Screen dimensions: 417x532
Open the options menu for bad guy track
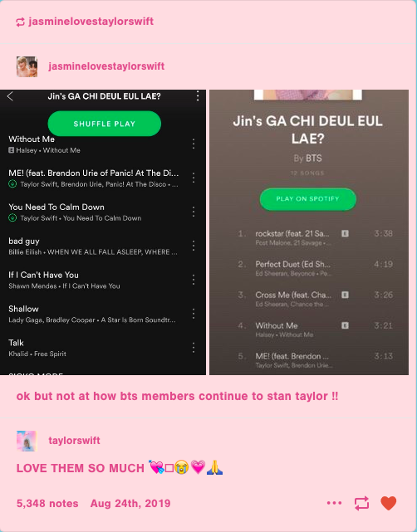click(x=194, y=246)
